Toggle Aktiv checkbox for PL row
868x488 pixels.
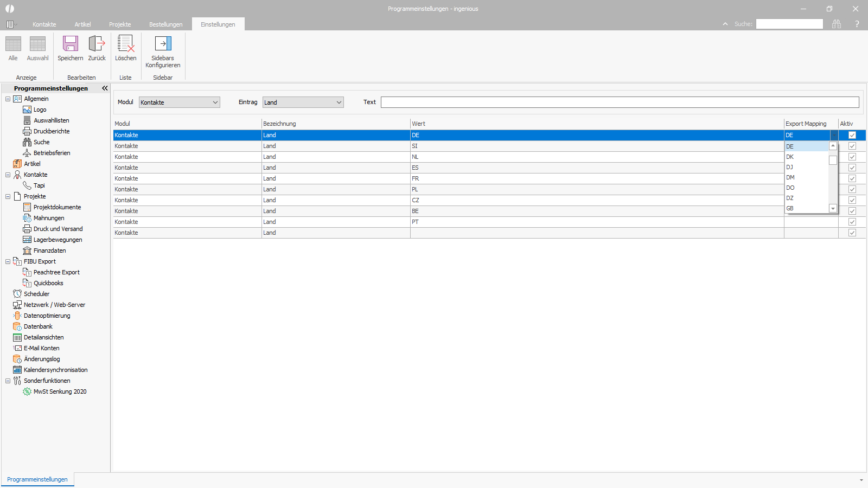(x=852, y=189)
